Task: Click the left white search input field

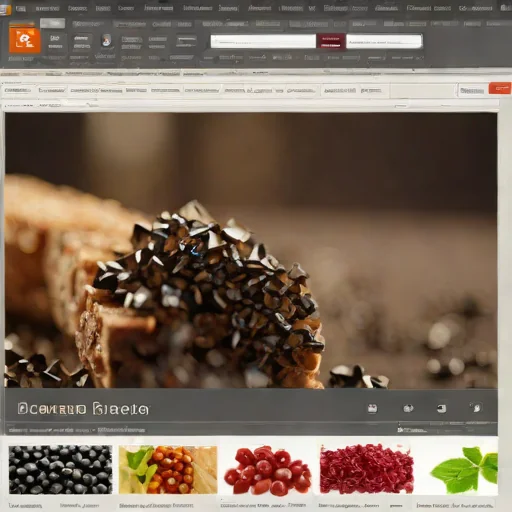Action: click(x=263, y=41)
